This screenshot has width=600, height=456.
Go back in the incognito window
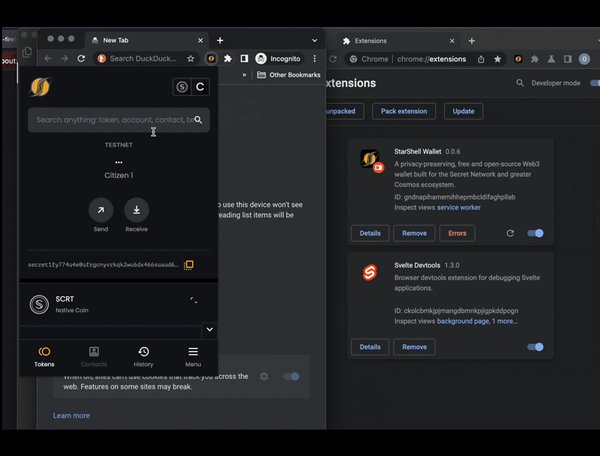click(48, 59)
